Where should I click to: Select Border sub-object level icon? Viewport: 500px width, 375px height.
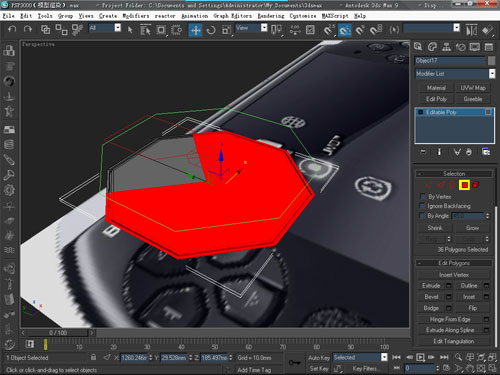pos(452,185)
